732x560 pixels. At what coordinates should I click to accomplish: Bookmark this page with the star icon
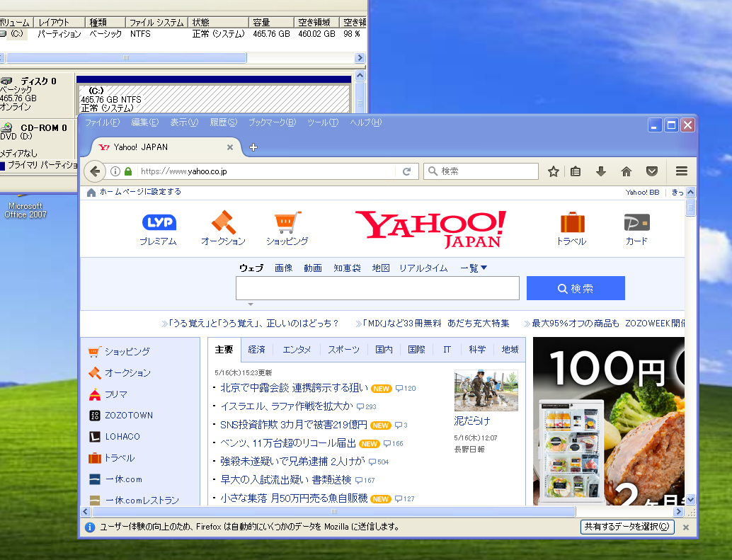[x=553, y=171]
